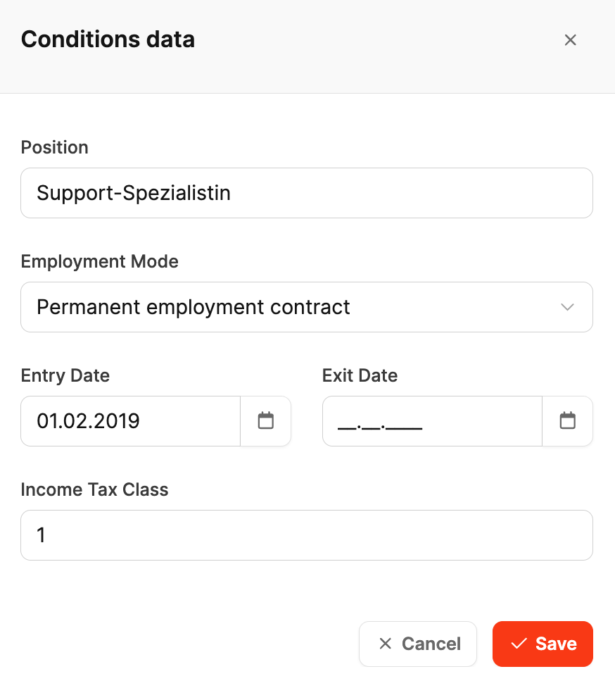Click the Entry Date label
The image size is (615, 700).
[x=65, y=375]
